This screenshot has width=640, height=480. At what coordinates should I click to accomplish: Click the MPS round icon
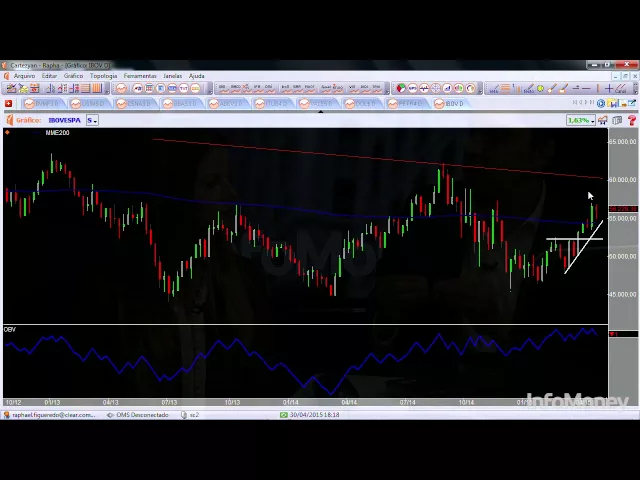(413, 88)
